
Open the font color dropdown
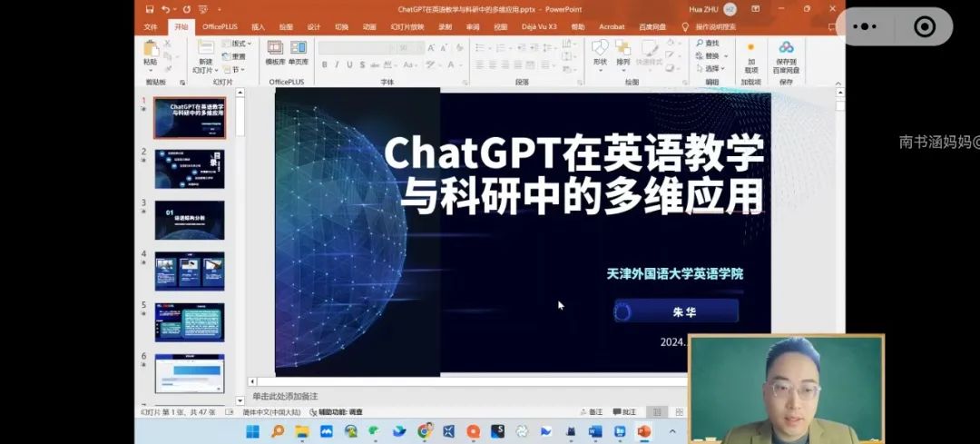(x=462, y=65)
